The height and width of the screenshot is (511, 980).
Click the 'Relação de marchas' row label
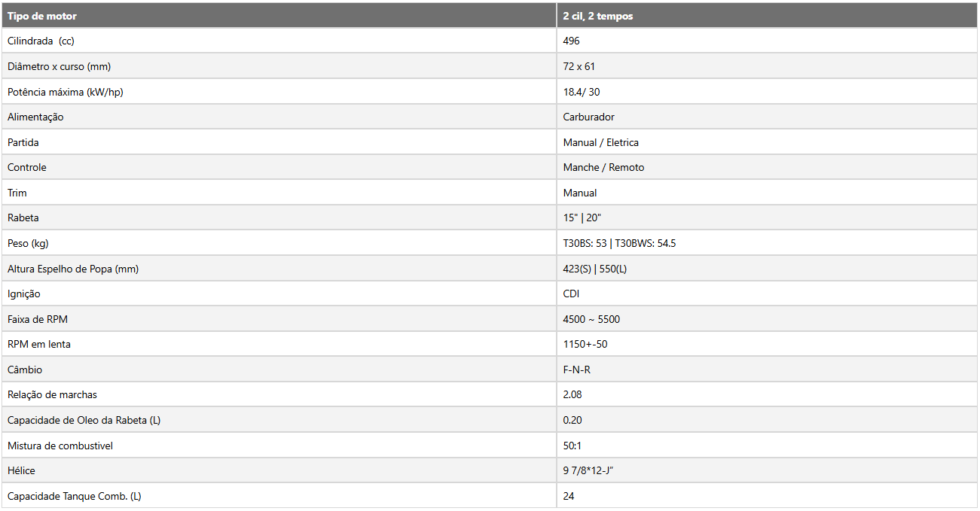(52, 394)
